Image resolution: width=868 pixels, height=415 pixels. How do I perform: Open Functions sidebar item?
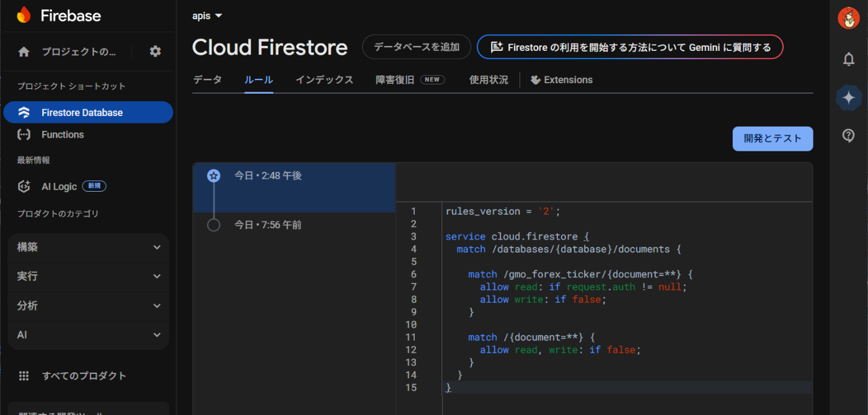point(88,134)
